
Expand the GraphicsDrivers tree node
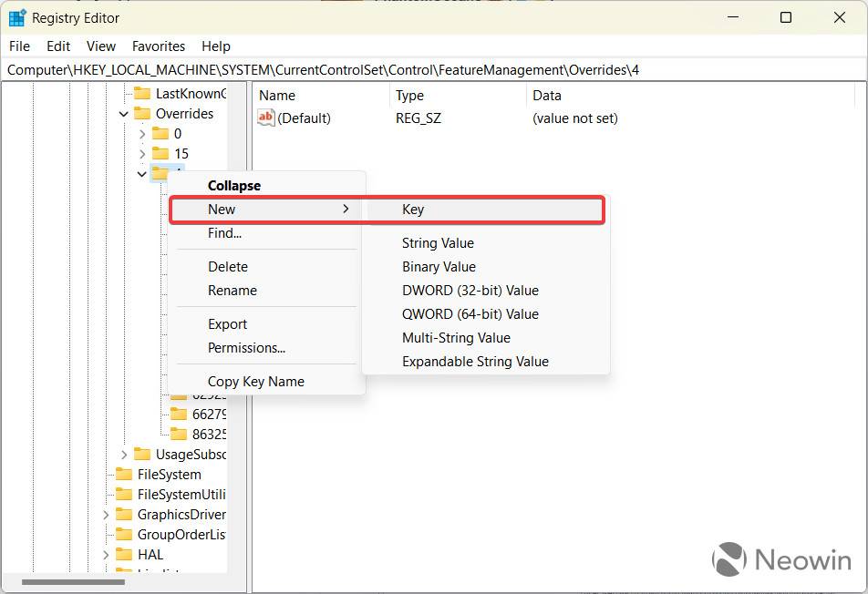106,514
